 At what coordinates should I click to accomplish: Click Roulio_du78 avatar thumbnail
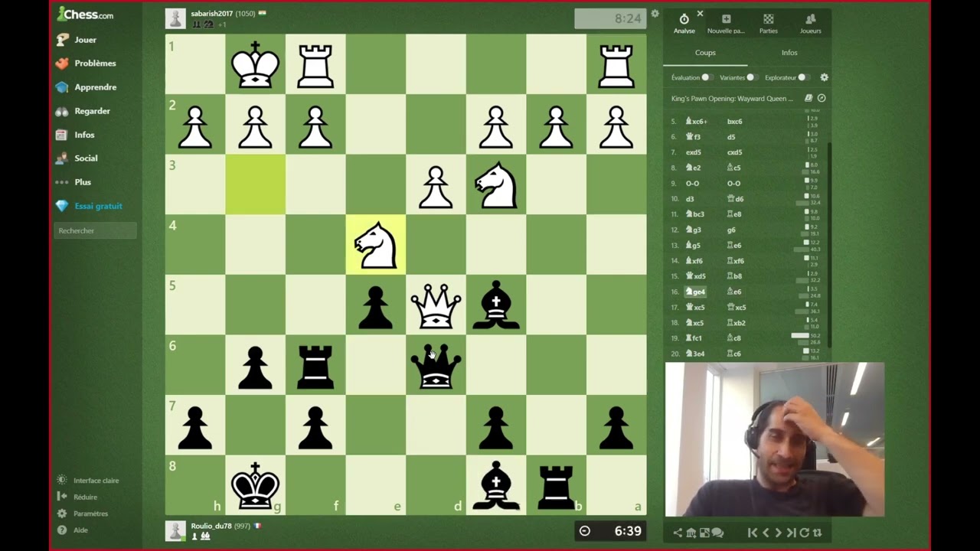click(175, 531)
